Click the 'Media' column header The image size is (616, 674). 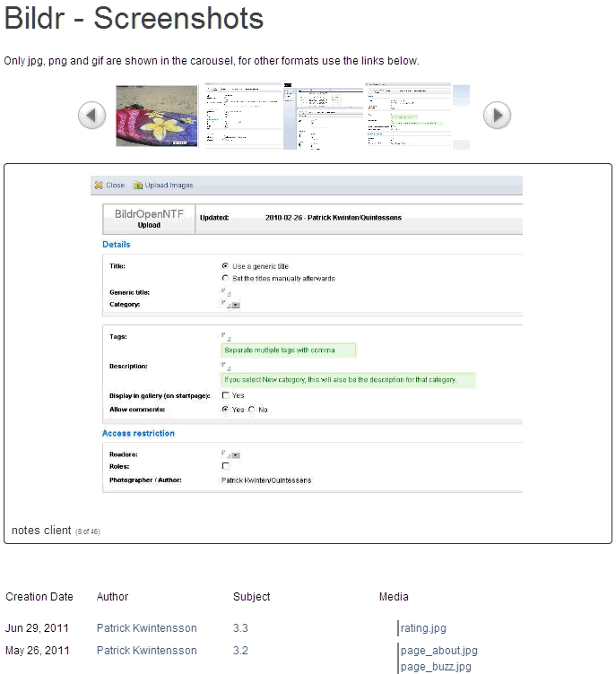point(394,597)
